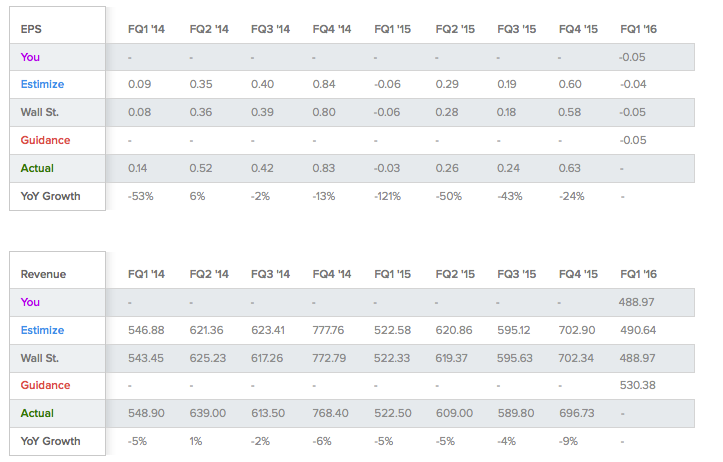Select the -121% EPS YoY Growth cell

coord(390,196)
